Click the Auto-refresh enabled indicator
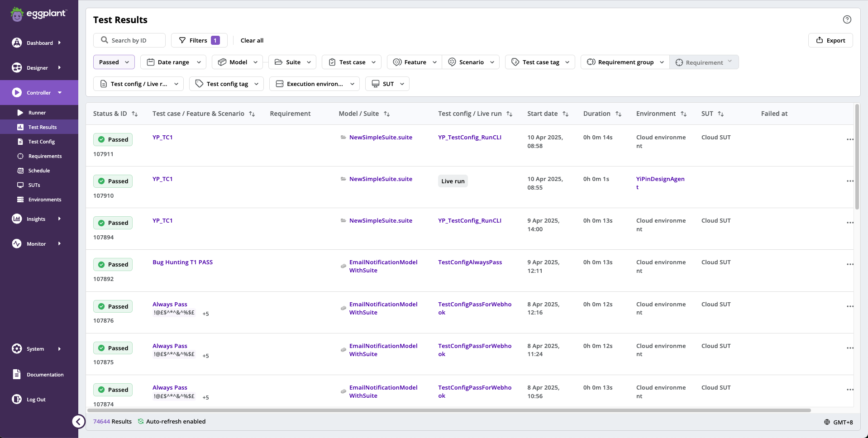The height and width of the screenshot is (438, 868). (172, 421)
